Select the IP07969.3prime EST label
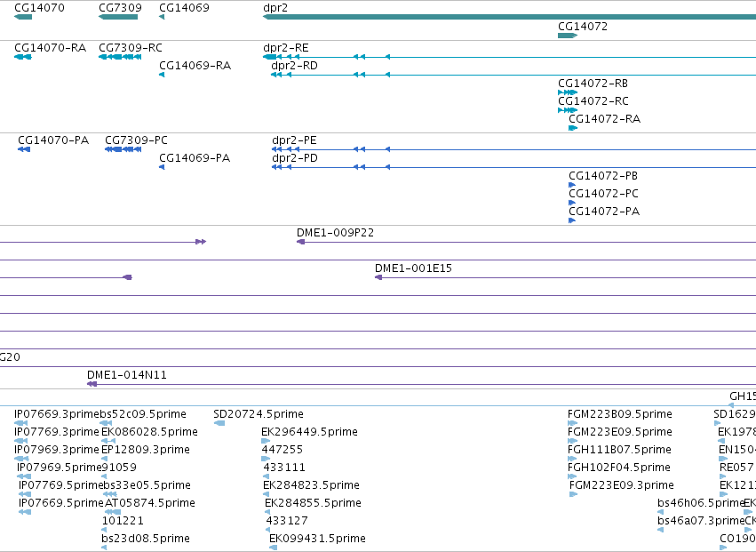Viewport: 756px width, 552px height. pyautogui.click(x=57, y=450)
